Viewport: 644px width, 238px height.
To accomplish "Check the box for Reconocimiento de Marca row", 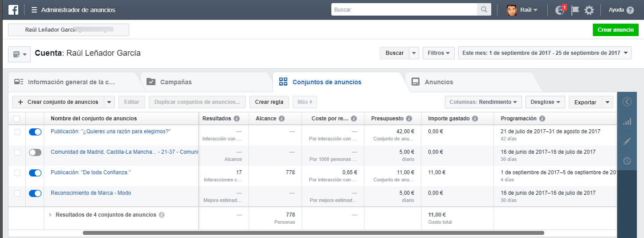I will coord(17,193).
